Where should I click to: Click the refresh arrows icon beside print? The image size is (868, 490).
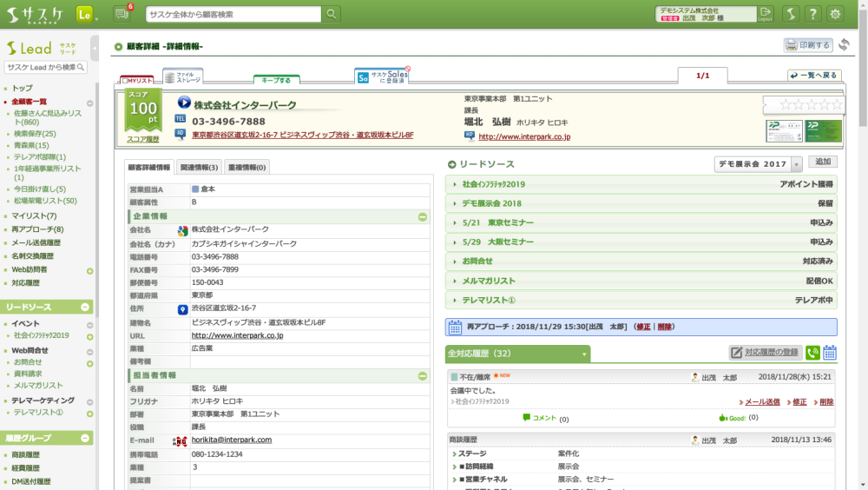tap(844, 45)
